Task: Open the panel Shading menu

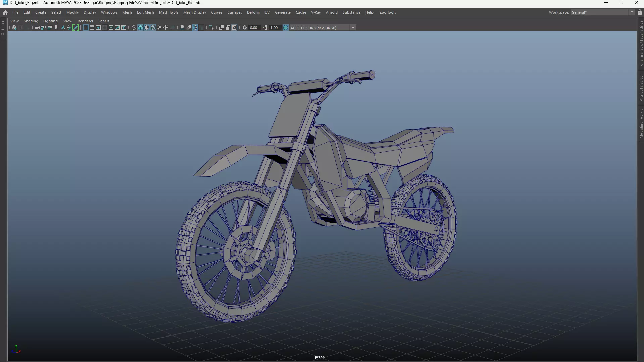Action: click(31, 21)
